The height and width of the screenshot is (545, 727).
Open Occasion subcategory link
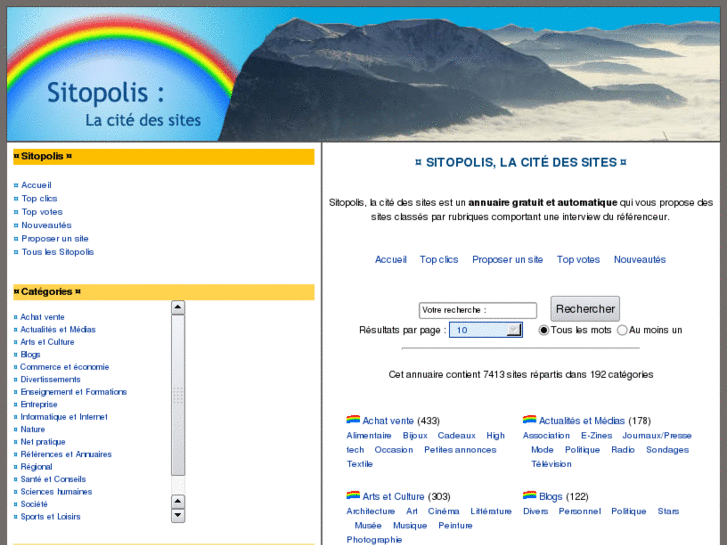[394, 450]
